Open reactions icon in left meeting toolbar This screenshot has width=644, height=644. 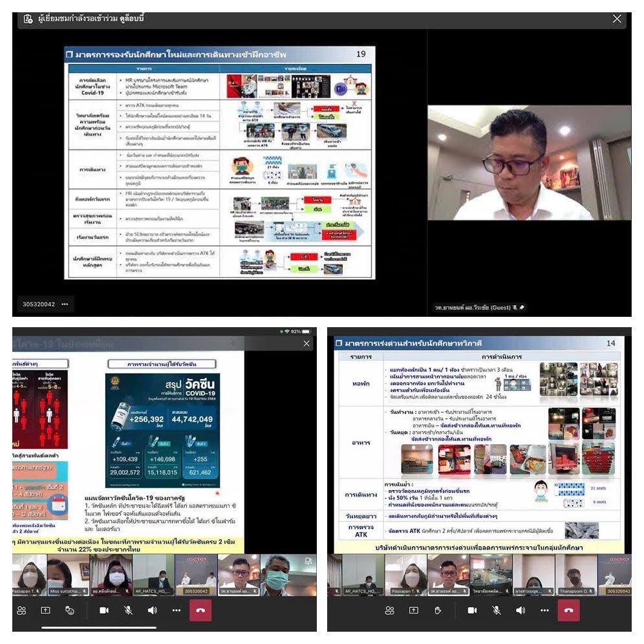(69, 610)
